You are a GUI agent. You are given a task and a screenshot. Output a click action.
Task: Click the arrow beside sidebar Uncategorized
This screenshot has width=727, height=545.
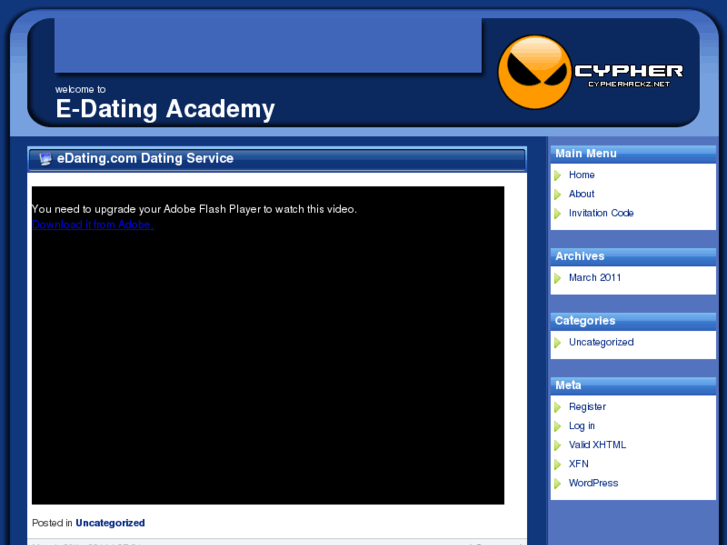[558, 342]
